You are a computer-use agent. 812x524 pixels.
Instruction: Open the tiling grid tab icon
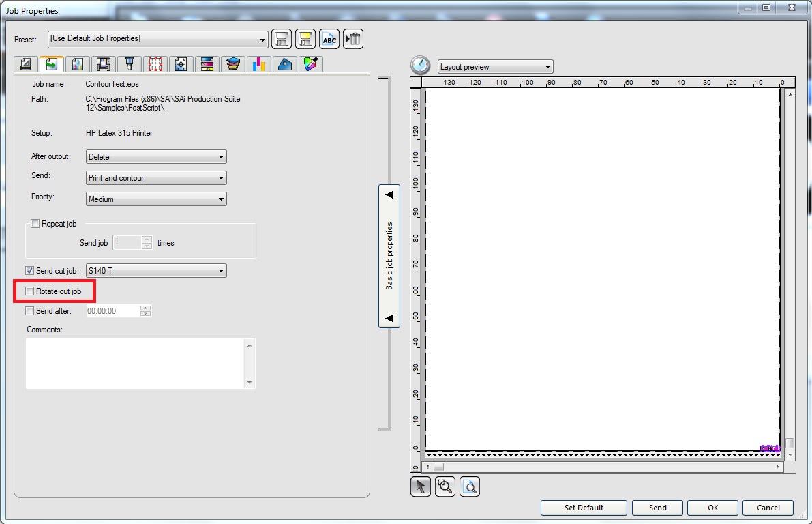point(155,64)
